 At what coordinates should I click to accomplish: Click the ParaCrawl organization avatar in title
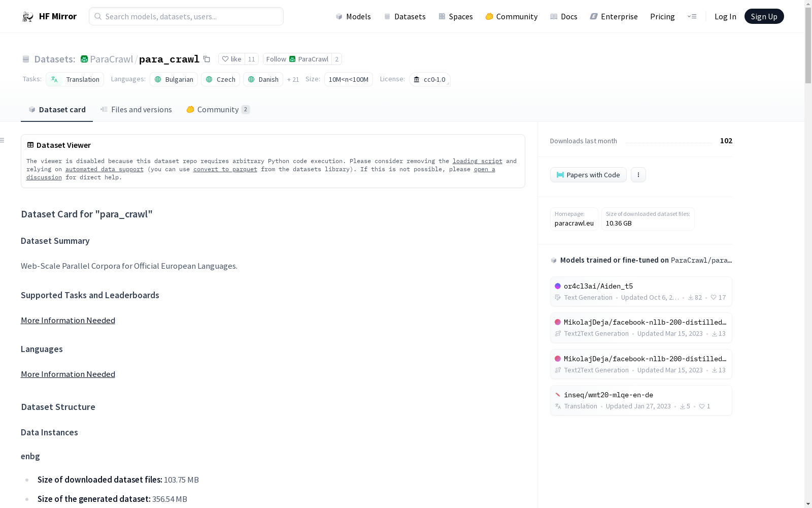[84, 59]
